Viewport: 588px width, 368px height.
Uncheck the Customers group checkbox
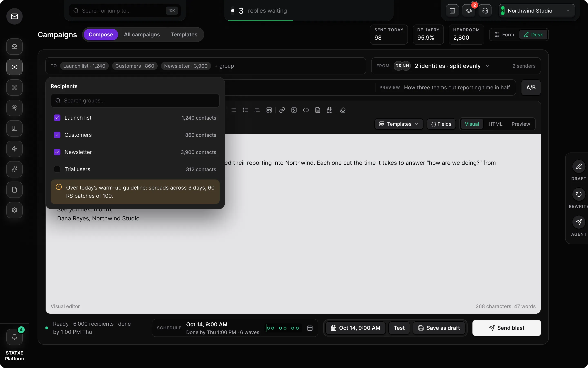57,135
